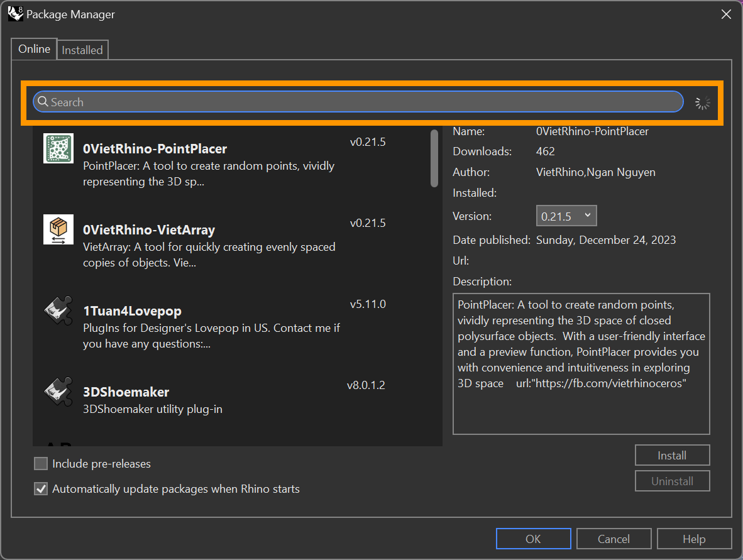
Task: Focus the Search input field
Action: pos(358,102)
